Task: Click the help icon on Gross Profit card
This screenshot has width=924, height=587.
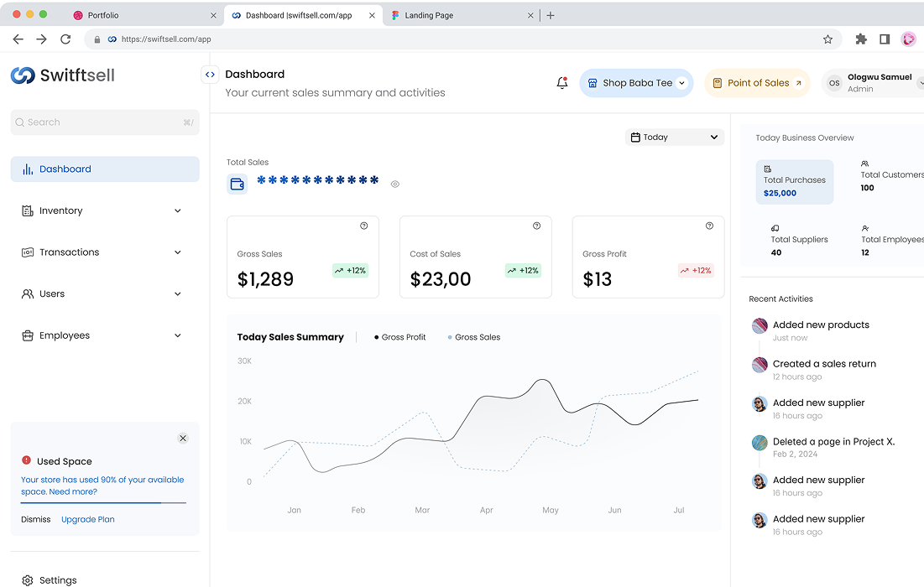Action: coord(709,226)
